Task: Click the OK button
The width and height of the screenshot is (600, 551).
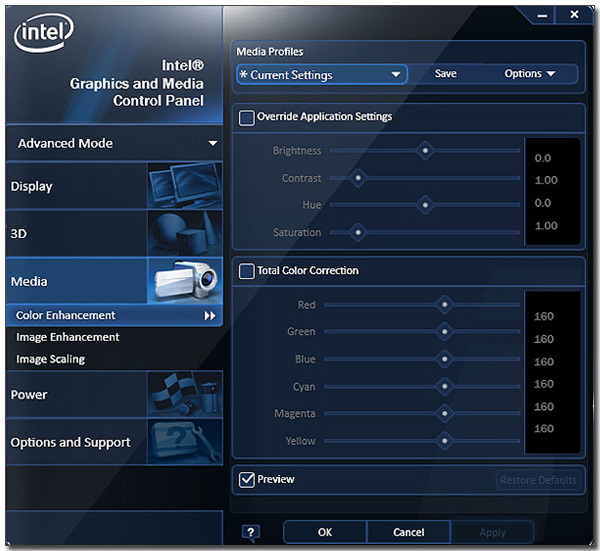Action: (x=325, y=532)
